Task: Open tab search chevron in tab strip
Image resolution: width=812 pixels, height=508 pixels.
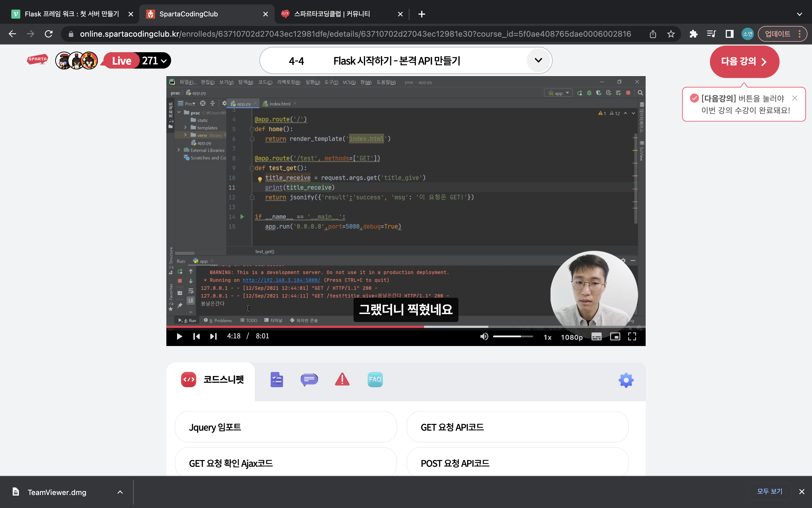Action: [x=799, y=14]
